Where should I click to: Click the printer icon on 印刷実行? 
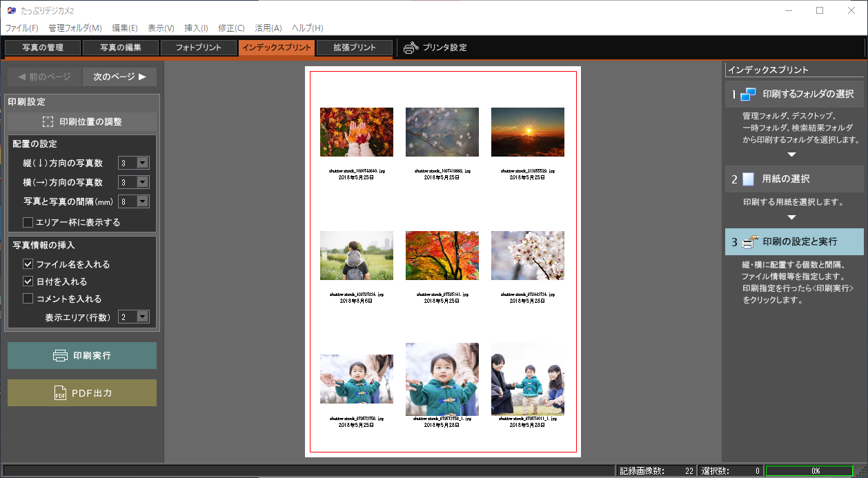(60, 356)
